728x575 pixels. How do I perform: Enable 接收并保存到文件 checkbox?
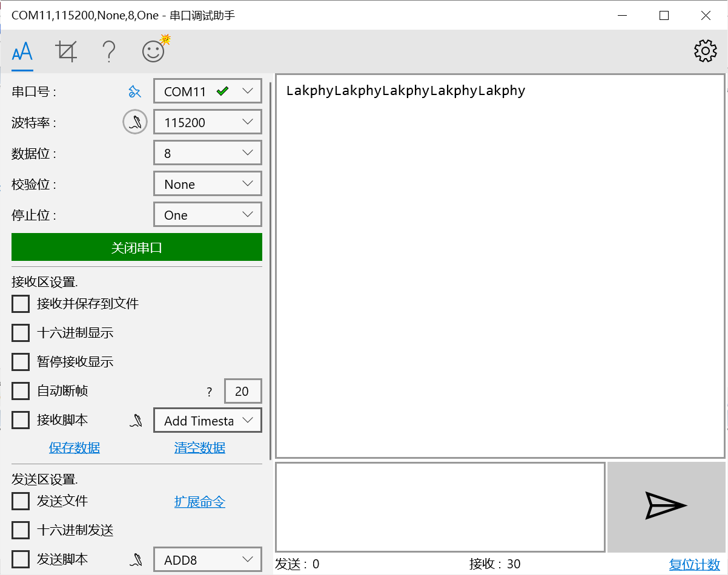click(x=21, y=303)
